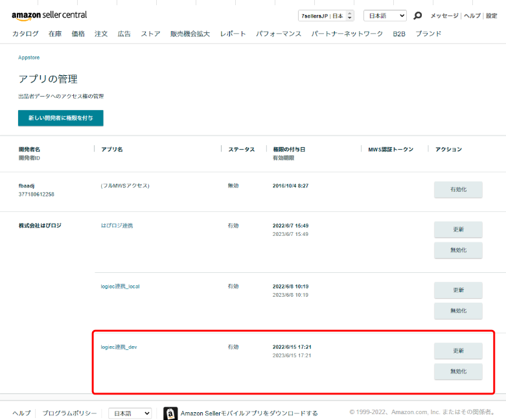Image resolution: width=506 pixels, height=420 pixels.
Task: Open the search magnifier icon
Action: tap(418, 16)
